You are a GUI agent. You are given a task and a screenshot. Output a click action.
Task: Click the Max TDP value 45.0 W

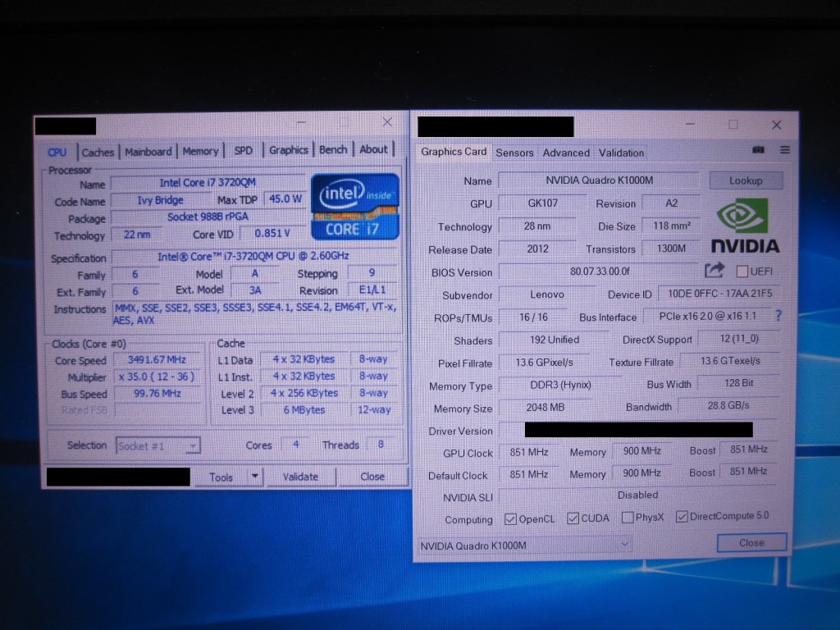285,199
